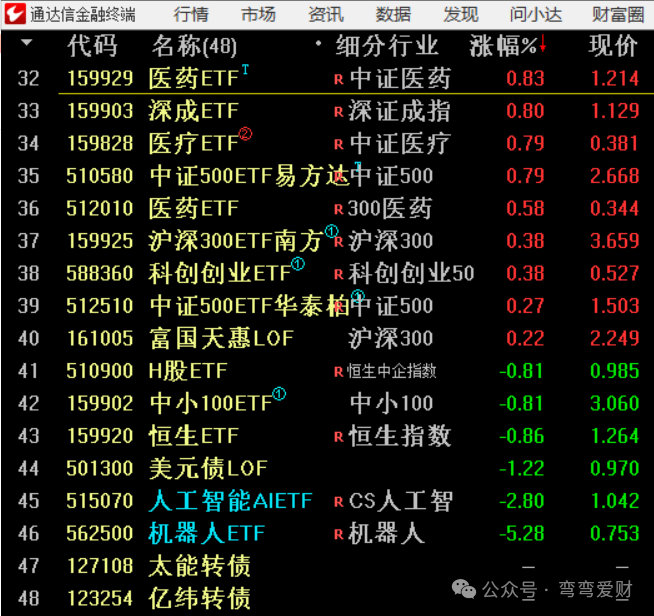Click the red circled marker beside 医疗ETF
Image resolution: width=654 pixels, height=616 pixels.
click(x=245, y=135)
